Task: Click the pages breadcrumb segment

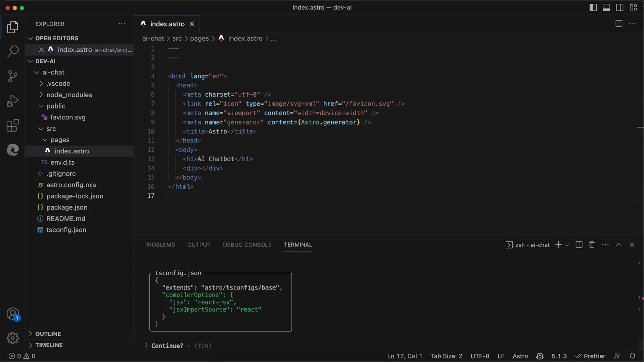Action: click(199, 38)
